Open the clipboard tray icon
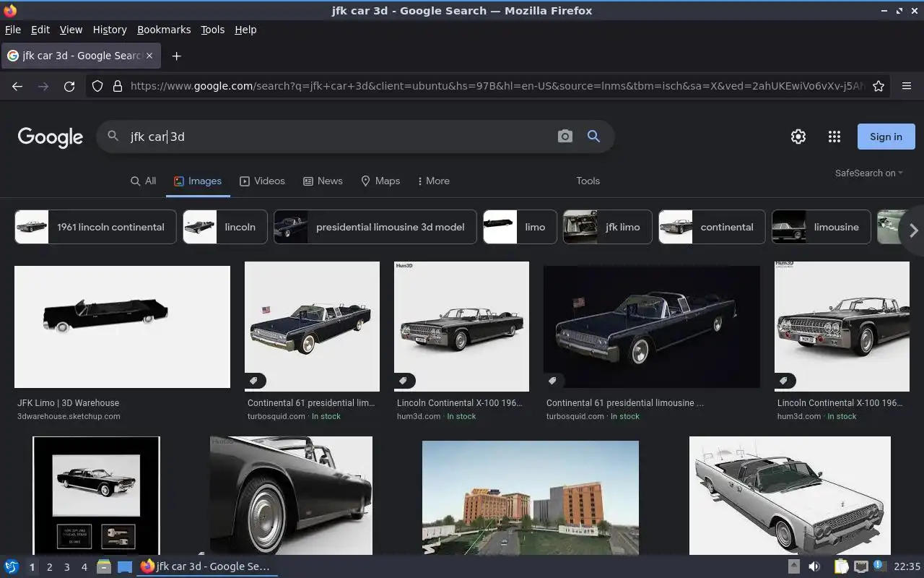Image resolution: width=924 pixels, height=578 pixels. 841,566
